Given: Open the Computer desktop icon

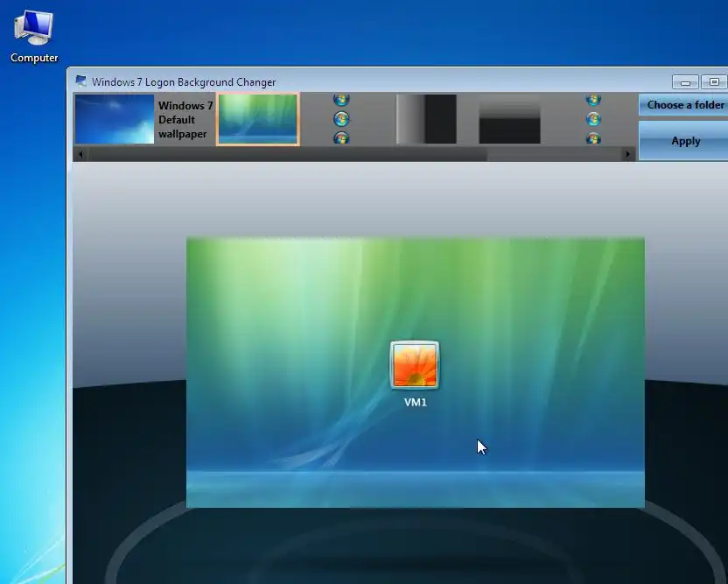Looking at the screenshot, I should (x=34, y=36).
